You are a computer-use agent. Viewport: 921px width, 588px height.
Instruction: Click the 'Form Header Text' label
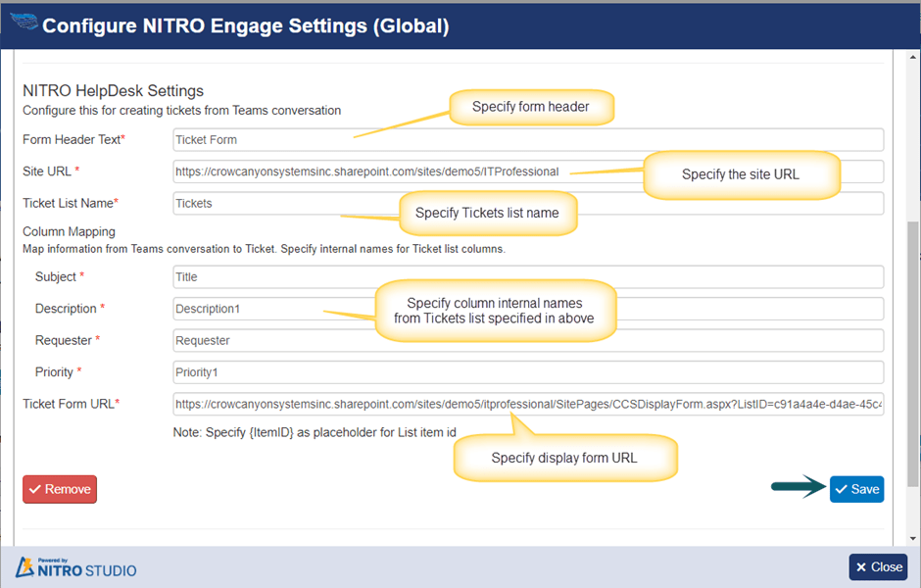tap(74, 140)
